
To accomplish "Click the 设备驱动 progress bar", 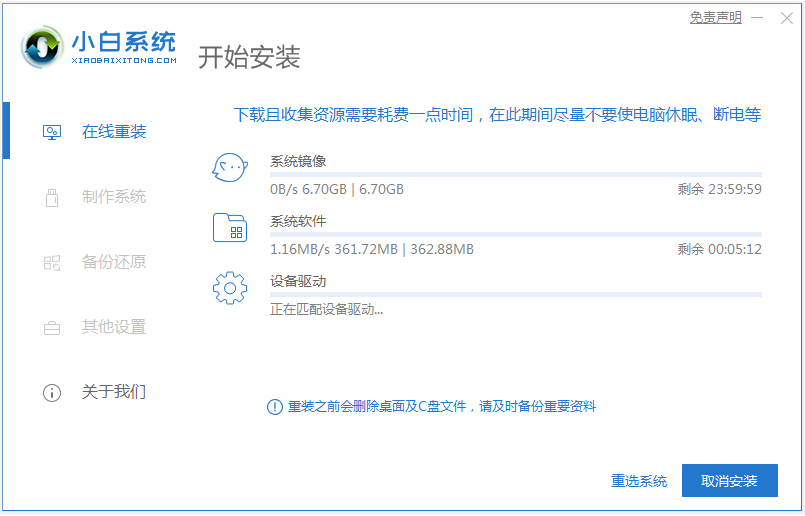I will point(515,295).
